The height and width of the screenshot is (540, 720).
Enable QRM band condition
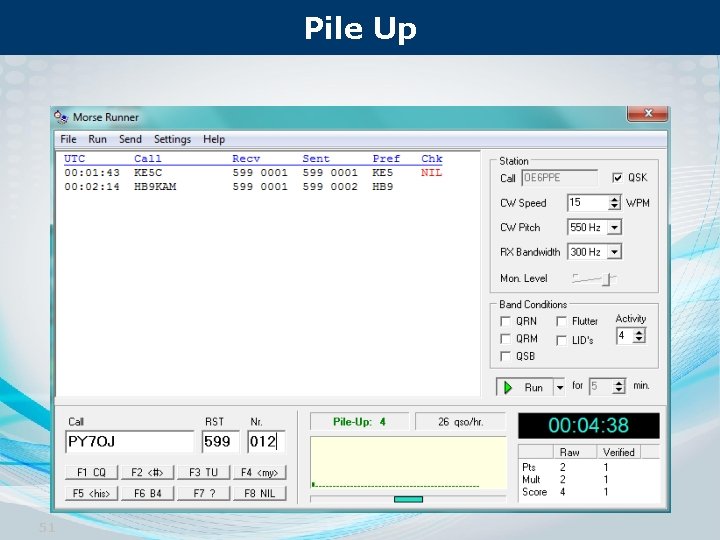pyautogui.click(x=505, y=339)
